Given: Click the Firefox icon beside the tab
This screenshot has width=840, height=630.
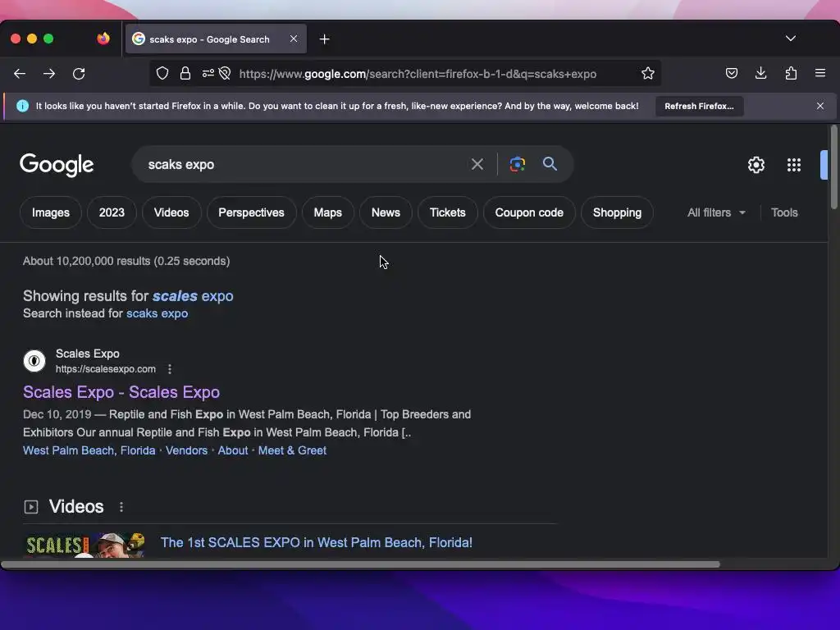Looking at the screenshot, I should tap(103, 39).
